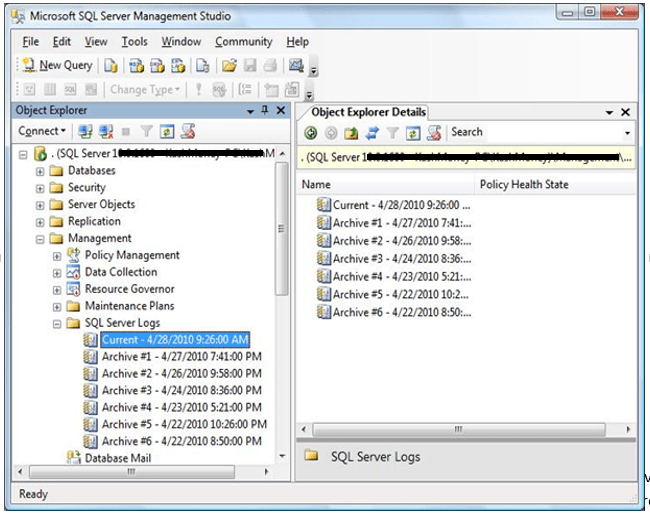Viewport: 650px width, 515px height.
Task: Close the Object Explorer Details tab
Action: (626, 112)
